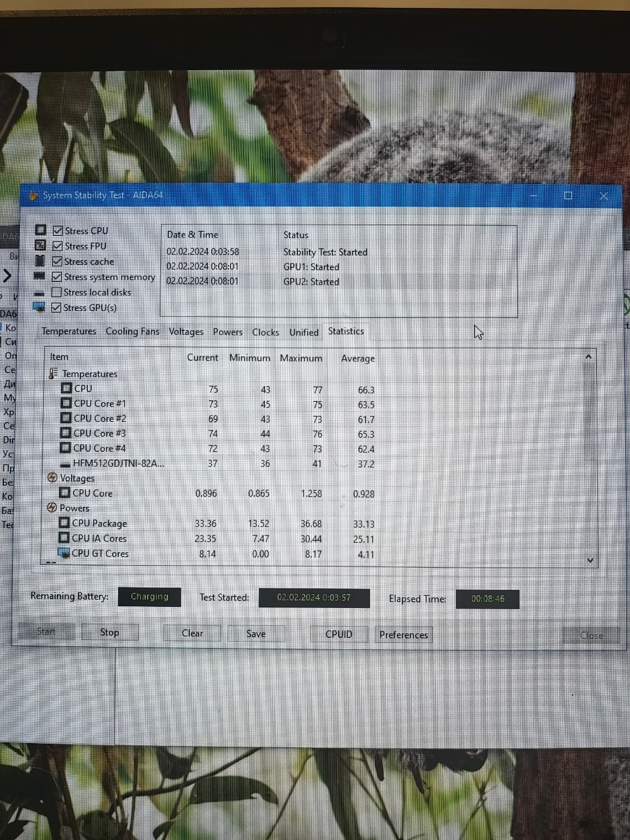The width and height of the screenshot is (630, 840).
Task: Click the Preferences button
Action: click(403, 635)
